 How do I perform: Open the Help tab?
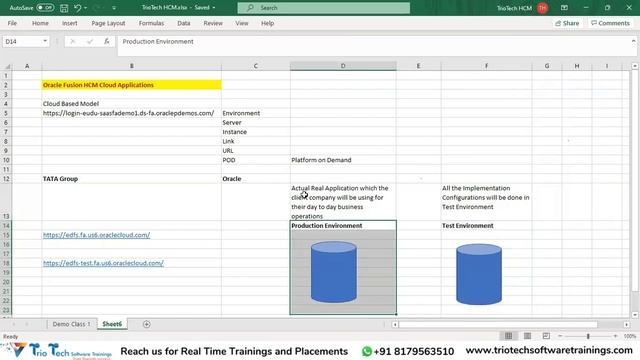(267, 23)
